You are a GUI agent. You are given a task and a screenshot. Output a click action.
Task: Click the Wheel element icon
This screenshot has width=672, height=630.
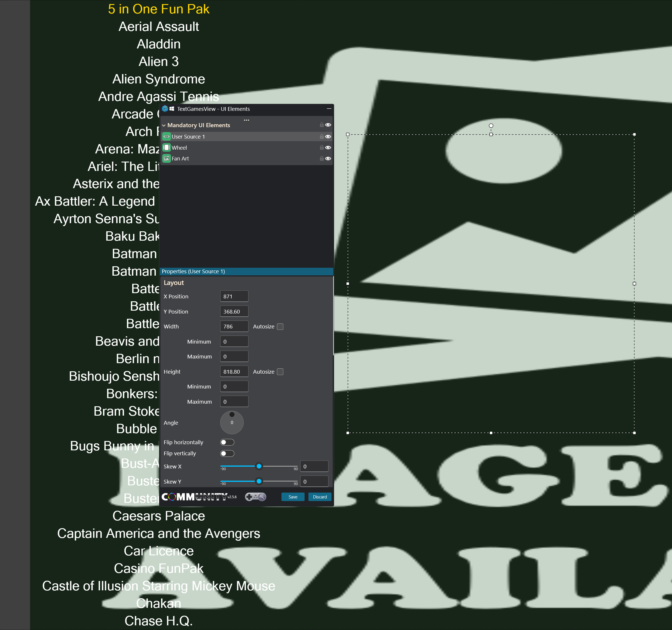166,148
